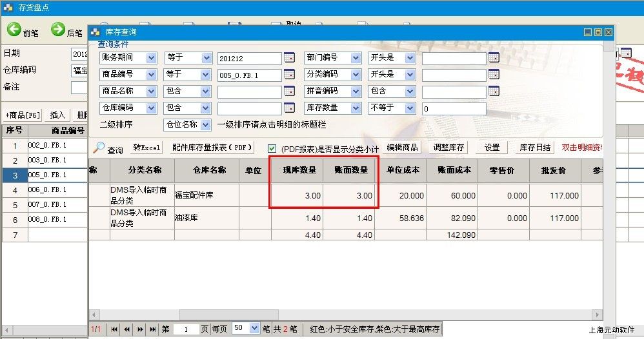Click the magnifier 查询 search button

(108, 149)
